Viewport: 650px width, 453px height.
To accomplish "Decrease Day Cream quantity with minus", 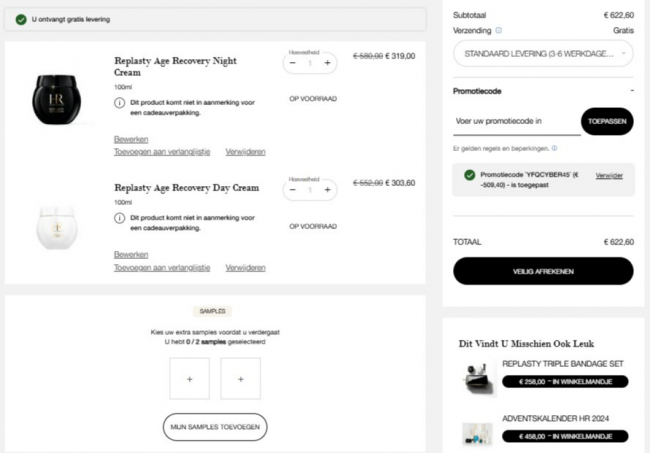I will tap(293, 190).
